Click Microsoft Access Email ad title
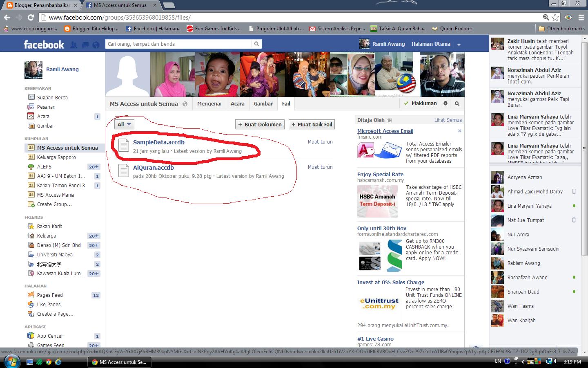Viewport: 588px width, 368px height. coord(385,131)
